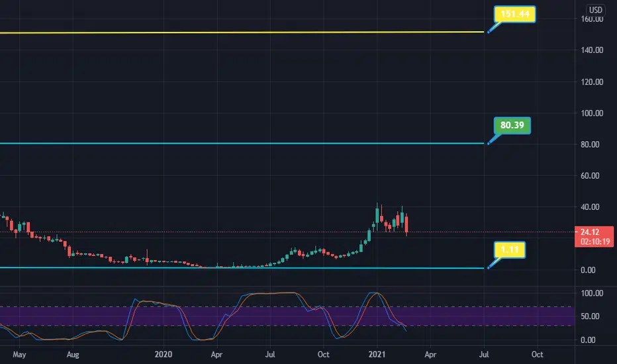Image resolution: width=617 pixels, height=364 pixels.
Task: Click the 160.00 price axis label
Action: (592, 19)
